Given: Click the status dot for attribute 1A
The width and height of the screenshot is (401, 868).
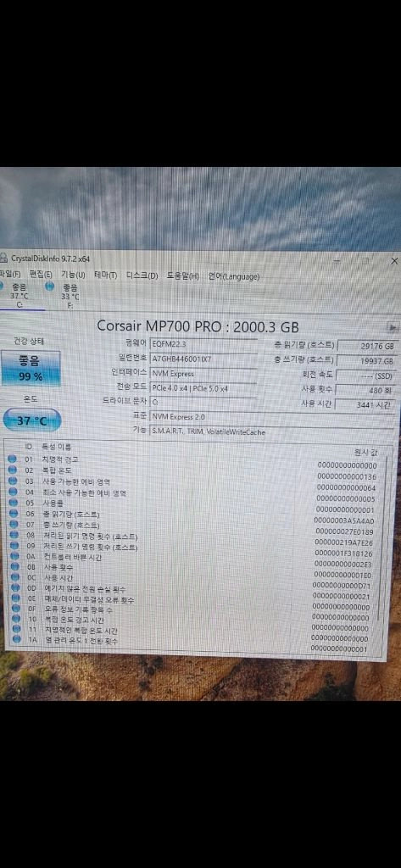Looking at the screenshot, I should pyautogui.click(x=13, y=641).
